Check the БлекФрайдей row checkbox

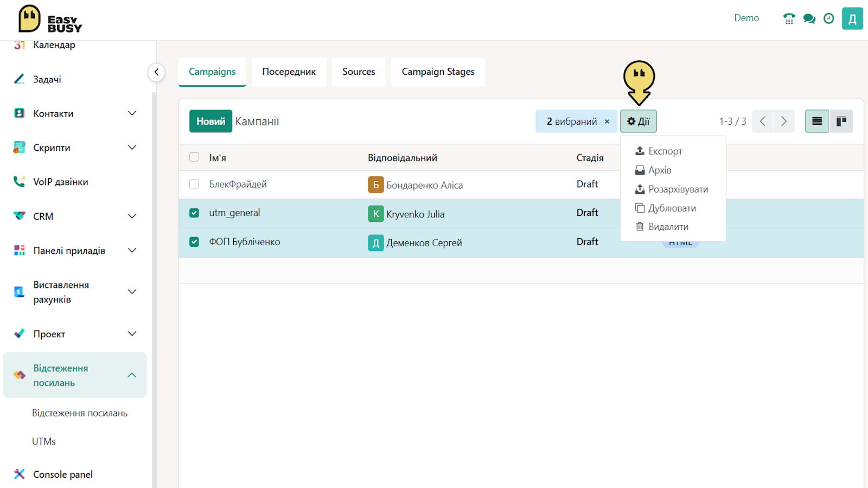[194, 184]
